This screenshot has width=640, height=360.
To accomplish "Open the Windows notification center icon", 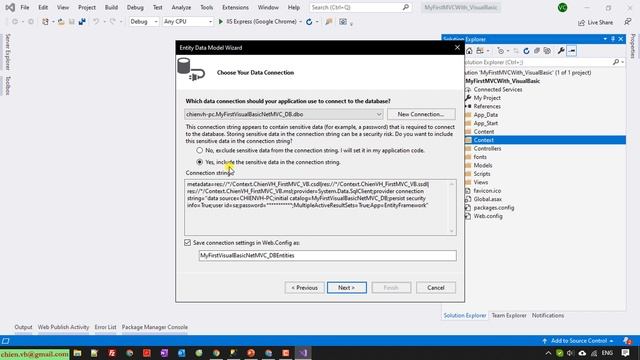I will [625, 353].
